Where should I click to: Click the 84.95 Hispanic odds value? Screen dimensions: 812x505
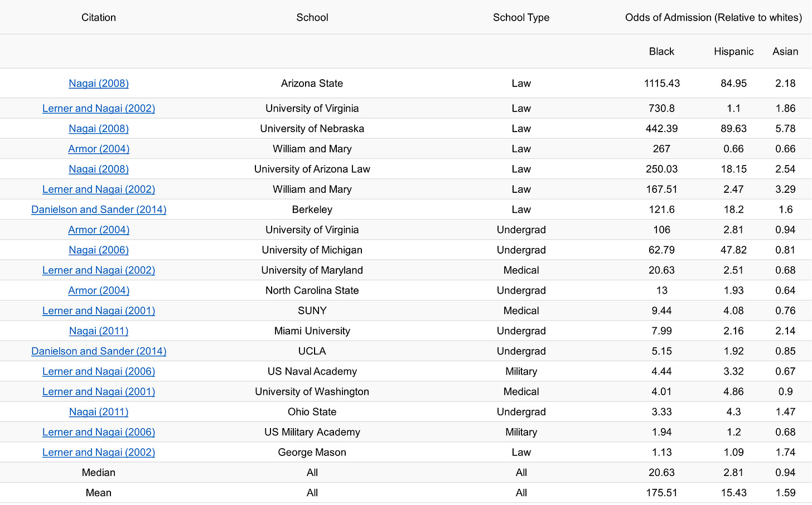point(733,83)
